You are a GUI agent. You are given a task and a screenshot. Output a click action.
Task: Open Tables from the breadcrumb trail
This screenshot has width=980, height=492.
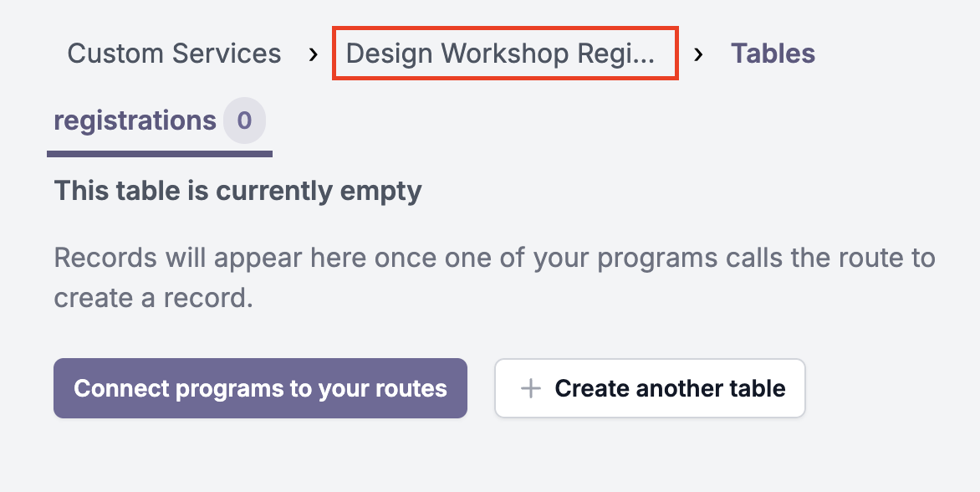(x=773, y=53)
